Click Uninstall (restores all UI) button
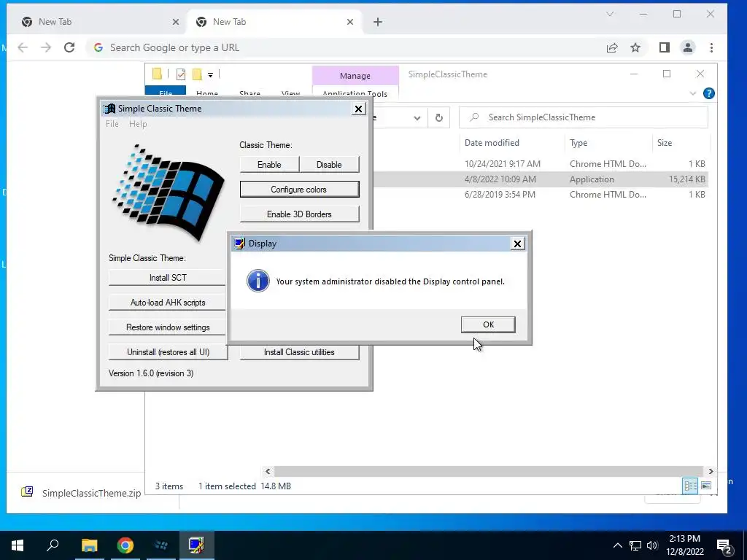This screenshot has height=560, width=747. (168, 352)
